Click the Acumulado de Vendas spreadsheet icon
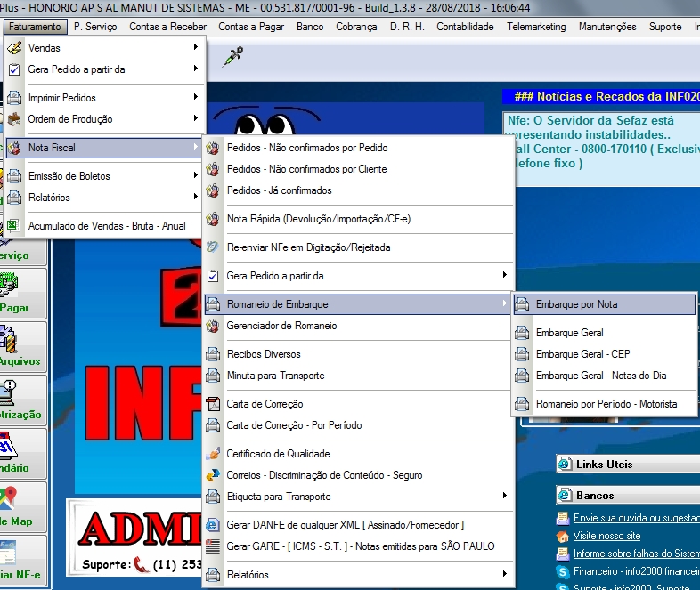The image size is (700, 590). pos(13,226)
